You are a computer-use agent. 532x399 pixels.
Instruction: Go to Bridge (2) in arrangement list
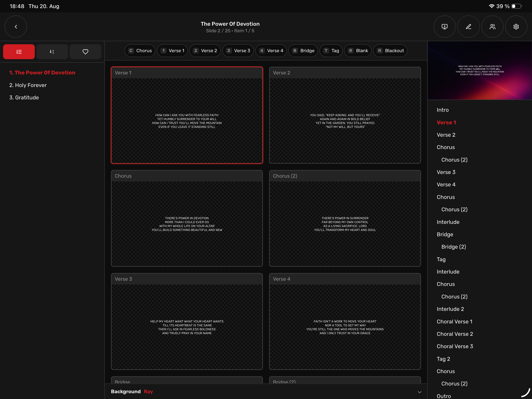[454, 247]
